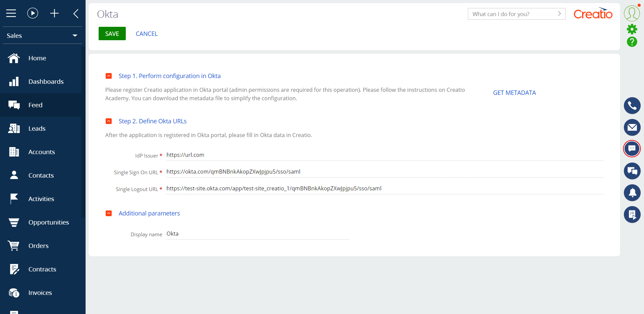Open the Invoices section with notification badge
The height and width of the screenshot is (314, 644).
coord(14,292)
